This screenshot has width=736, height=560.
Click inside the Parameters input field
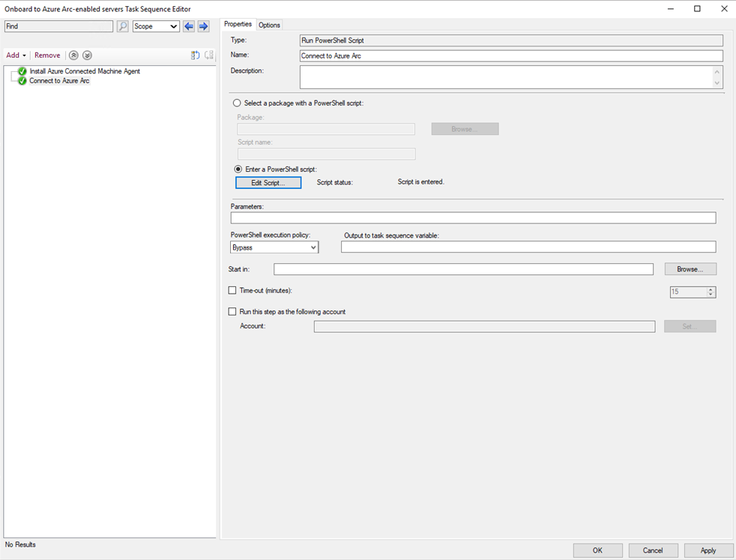pyautogui.click(x=472, y=217)
